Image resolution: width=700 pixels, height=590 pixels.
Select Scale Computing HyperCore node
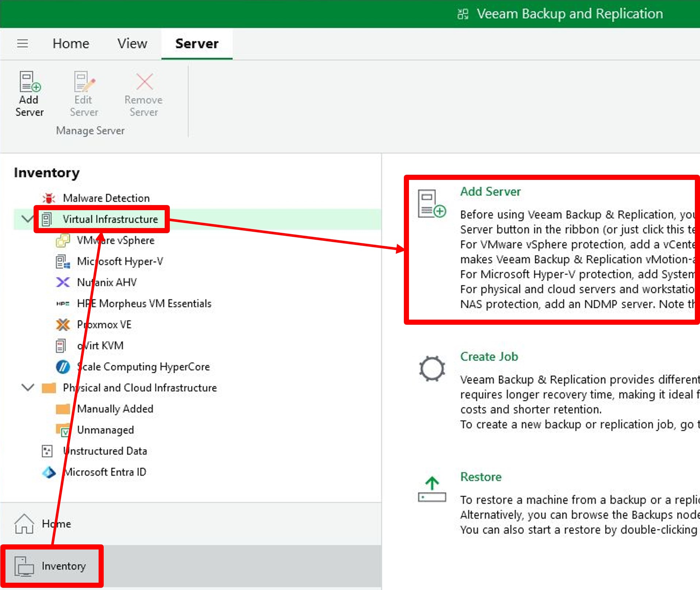pos(144,367)
